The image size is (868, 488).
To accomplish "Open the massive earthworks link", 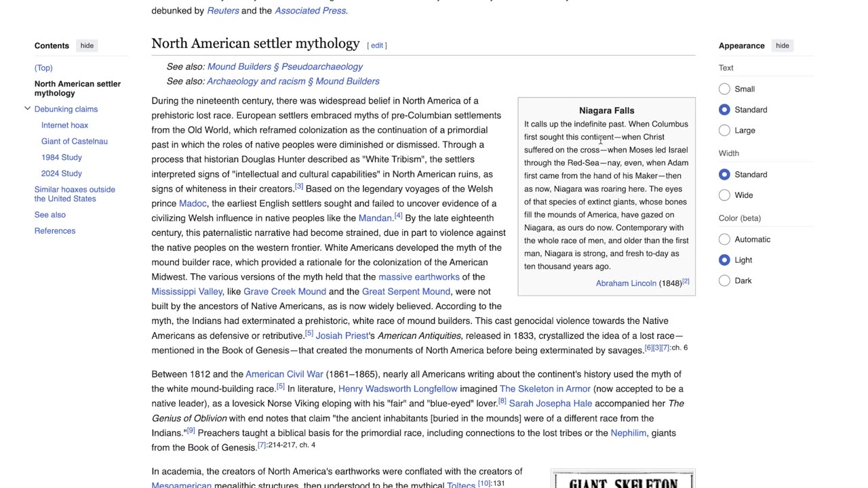I will 419,277.
